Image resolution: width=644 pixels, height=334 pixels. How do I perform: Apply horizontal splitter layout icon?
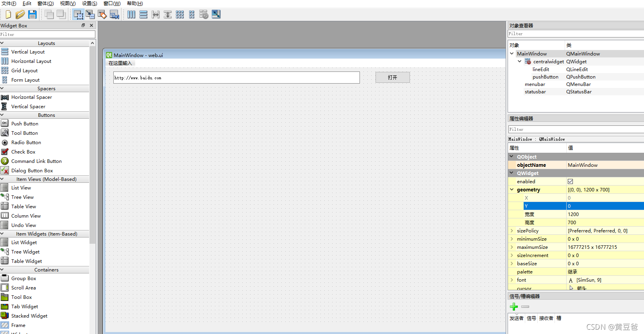pos(156,15)
